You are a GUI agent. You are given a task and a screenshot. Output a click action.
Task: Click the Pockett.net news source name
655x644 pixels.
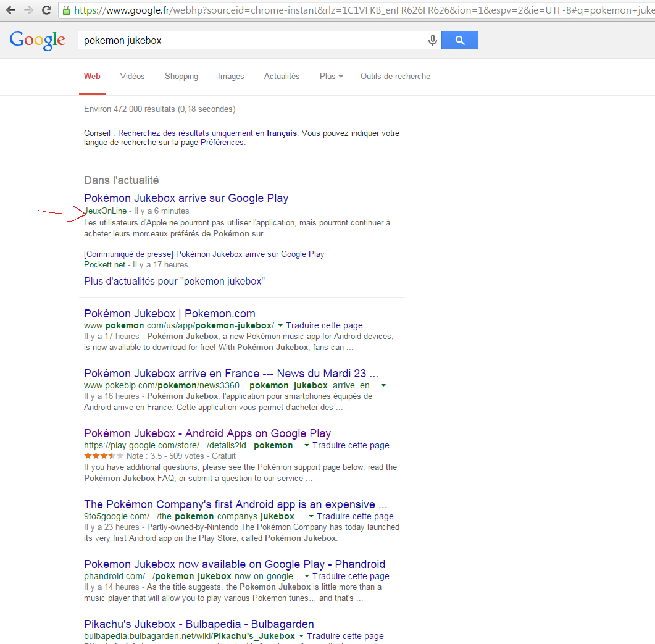pos(104,264)
